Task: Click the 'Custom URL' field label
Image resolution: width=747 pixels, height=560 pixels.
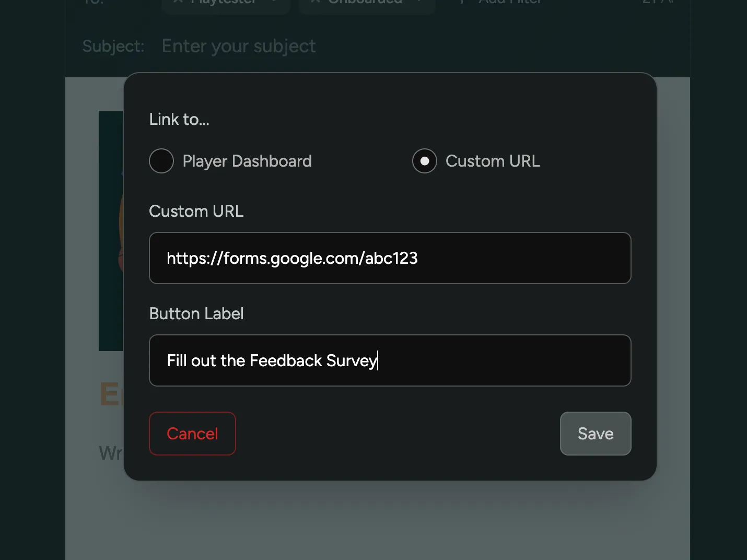Action: tap(196, 211)
